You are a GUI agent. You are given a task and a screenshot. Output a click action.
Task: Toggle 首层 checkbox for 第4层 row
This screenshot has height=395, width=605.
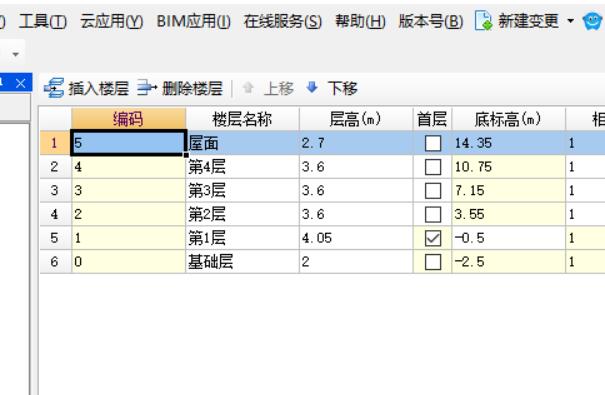point(433,167)
